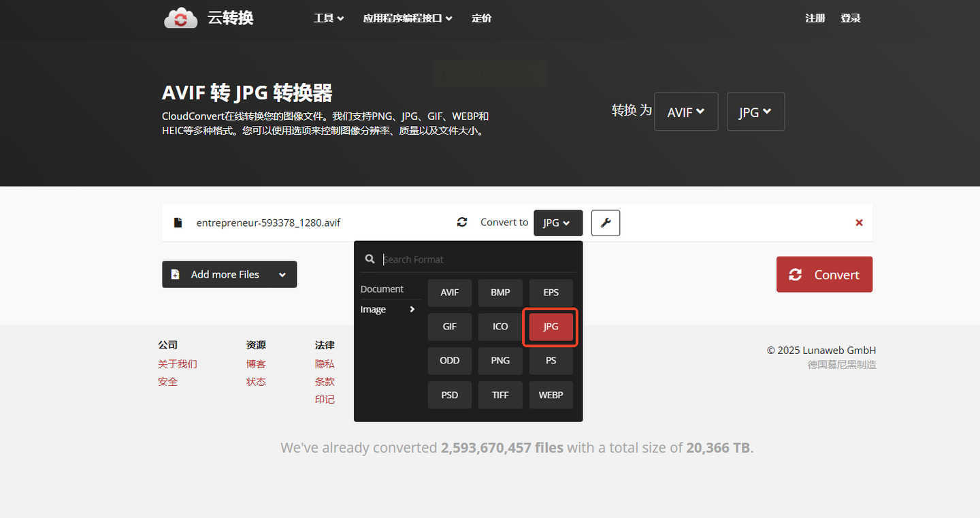This screenshot has height=518, width=980.
Task: Choose PS as output format
Action: 551,361
